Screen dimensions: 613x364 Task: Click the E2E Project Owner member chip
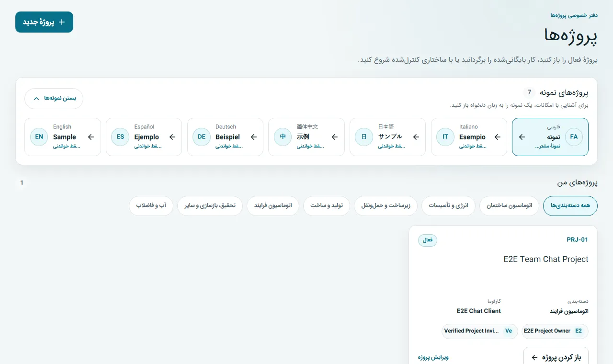[555, 331]
